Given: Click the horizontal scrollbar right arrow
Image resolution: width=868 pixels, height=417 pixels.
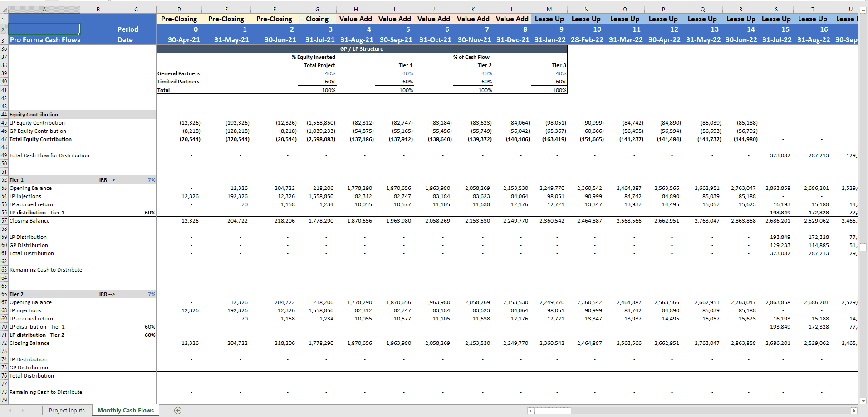Looking at the screenshot, I should click(x=854, y=411).
